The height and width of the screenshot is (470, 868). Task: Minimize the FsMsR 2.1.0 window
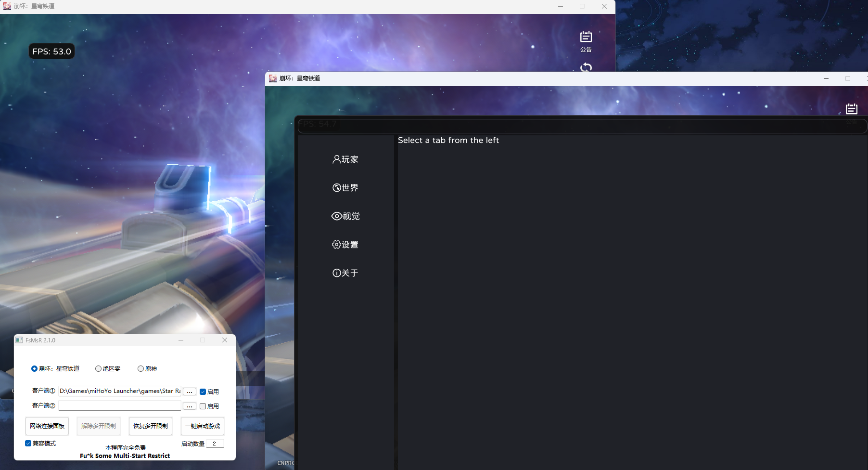[x=181, y=340]
